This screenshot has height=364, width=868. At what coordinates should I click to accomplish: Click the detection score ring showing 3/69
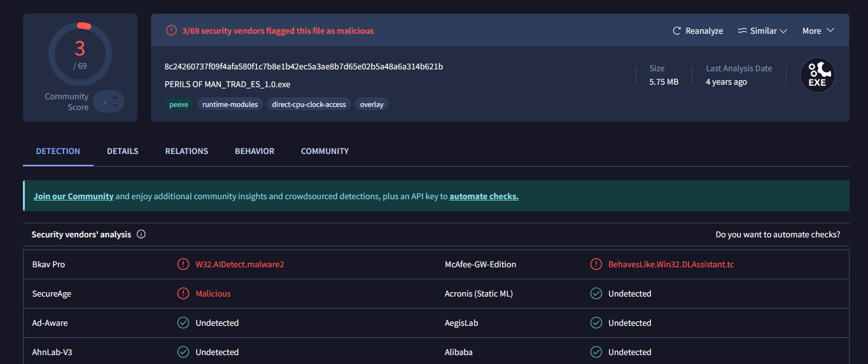pyautogui.click(x=80, y=54)
